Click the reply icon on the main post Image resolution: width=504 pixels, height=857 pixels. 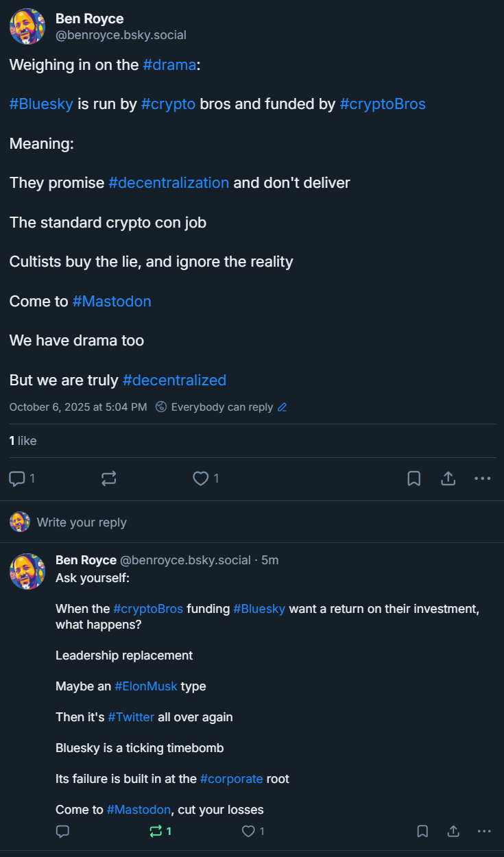(17, 479)
